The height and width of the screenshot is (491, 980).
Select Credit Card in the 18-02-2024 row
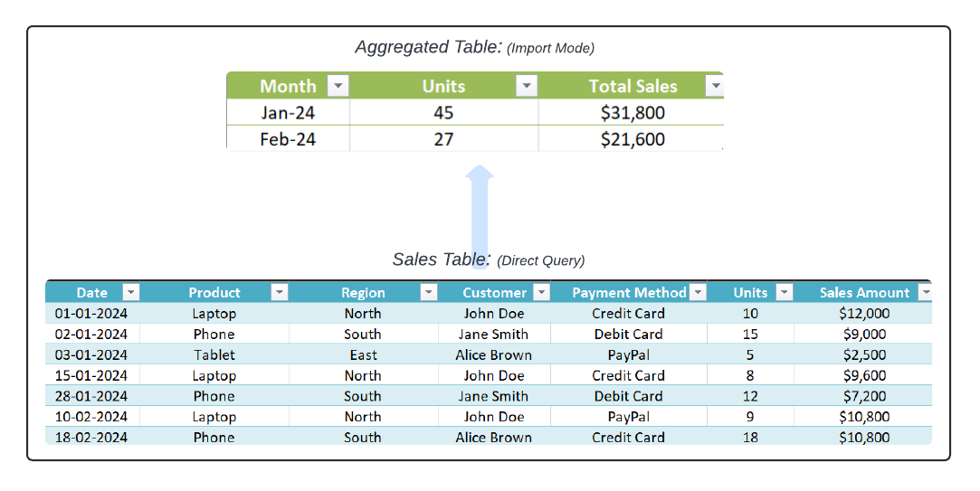pos(629,437)
